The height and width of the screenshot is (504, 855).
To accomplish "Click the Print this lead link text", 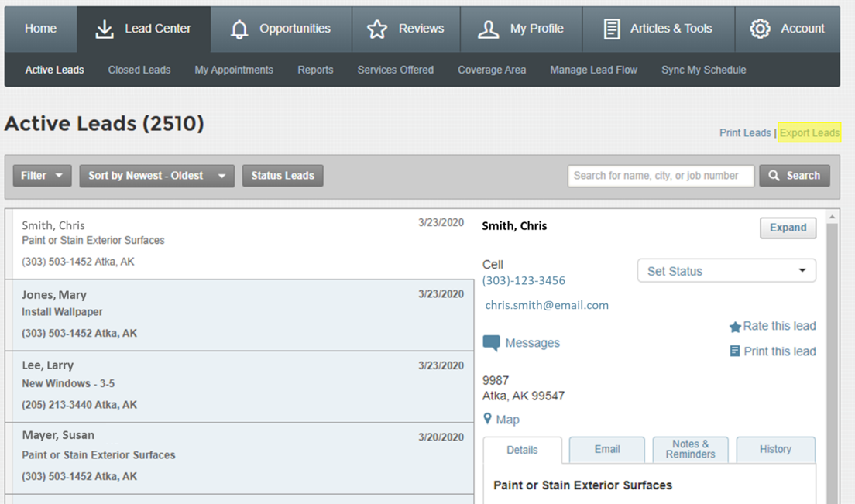I will 780,351.
